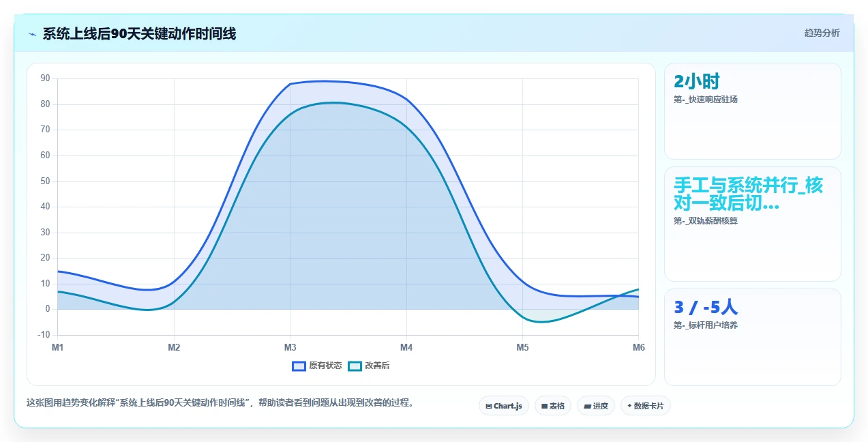Click the 第-_双轨薪酬核算 caption
Screen dimensions: 868x442
[x=706, y=221]
